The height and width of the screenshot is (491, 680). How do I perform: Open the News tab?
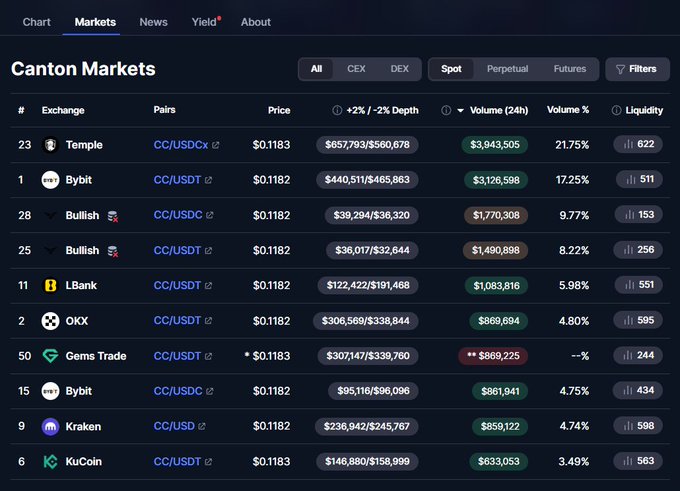tap(153, 22)
